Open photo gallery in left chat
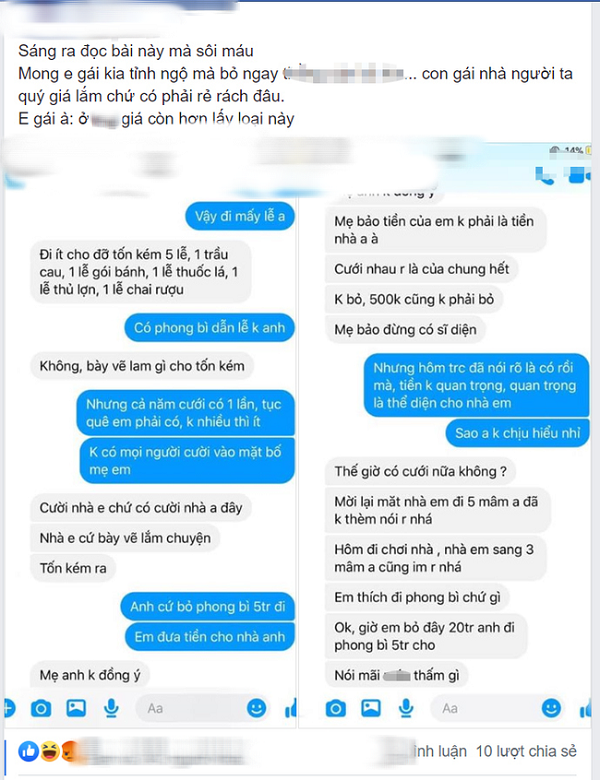600x780 pixels. click(x=76, y=707)
